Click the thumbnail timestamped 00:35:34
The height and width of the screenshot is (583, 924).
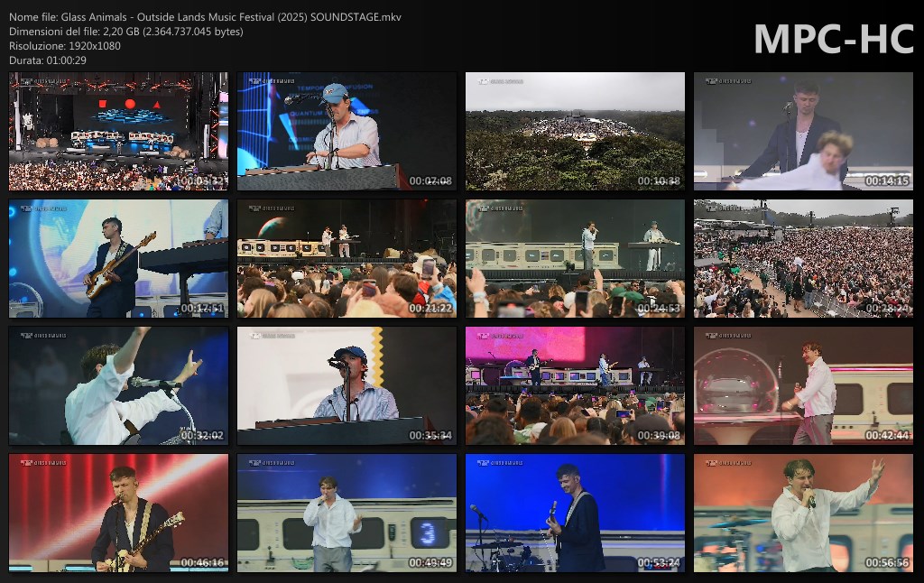[x=346, y=385]
